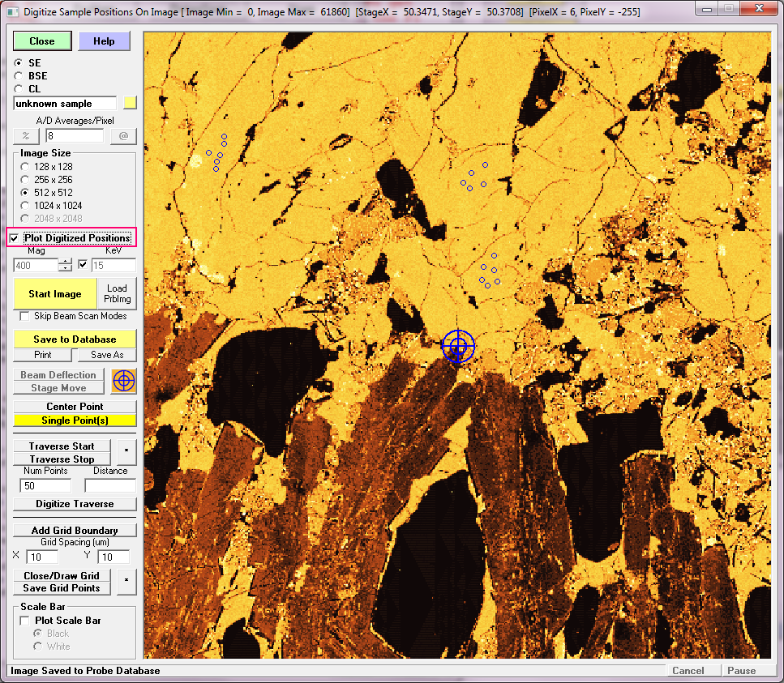Click asterisk button beside Traverse Start
Image resolution: width=784 pixels, height=683 pixels.
click(x=126, y=452)
